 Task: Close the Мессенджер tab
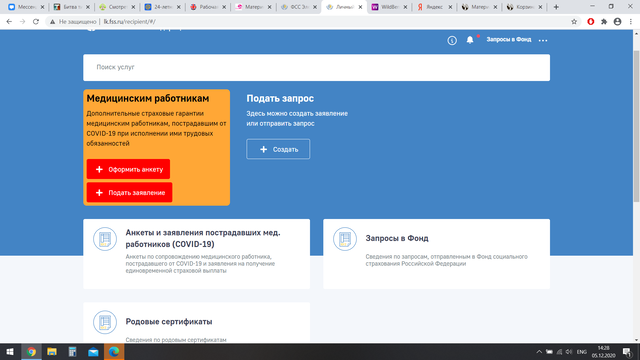click(x=42, y=7)
